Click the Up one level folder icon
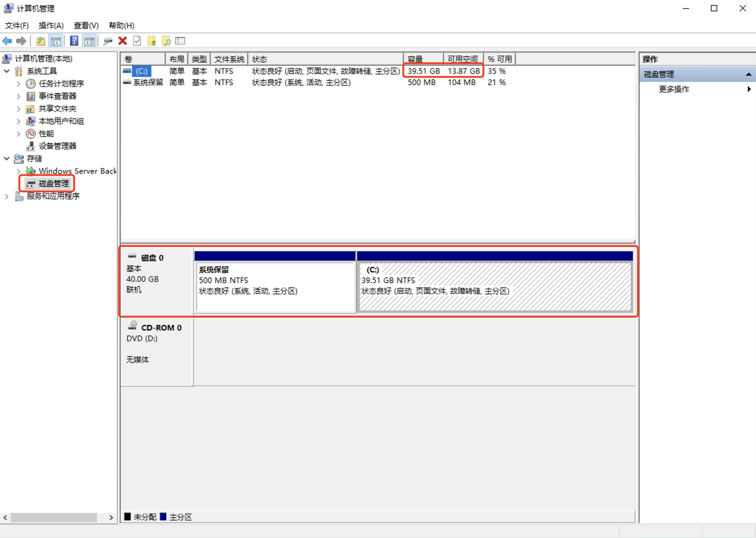 (41, 41)
